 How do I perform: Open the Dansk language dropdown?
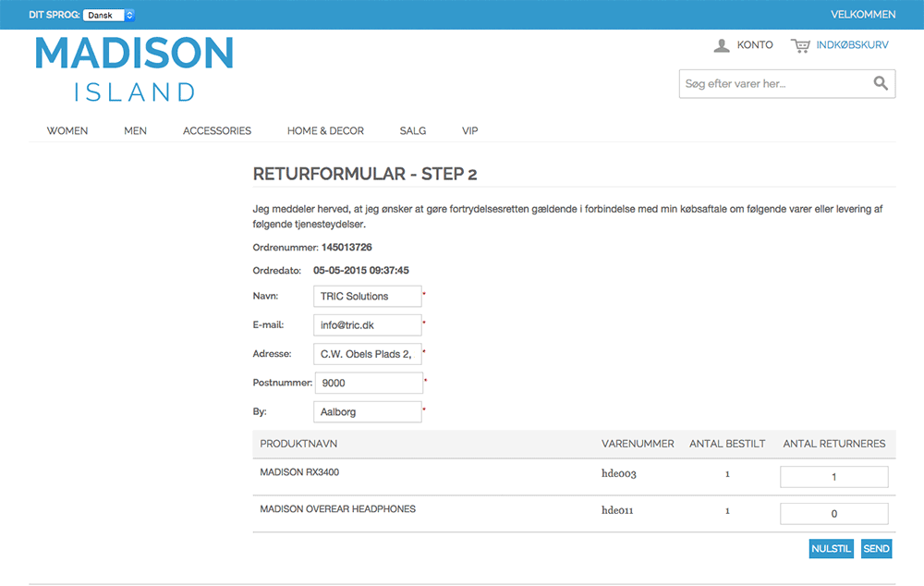(x=109, y=15)
